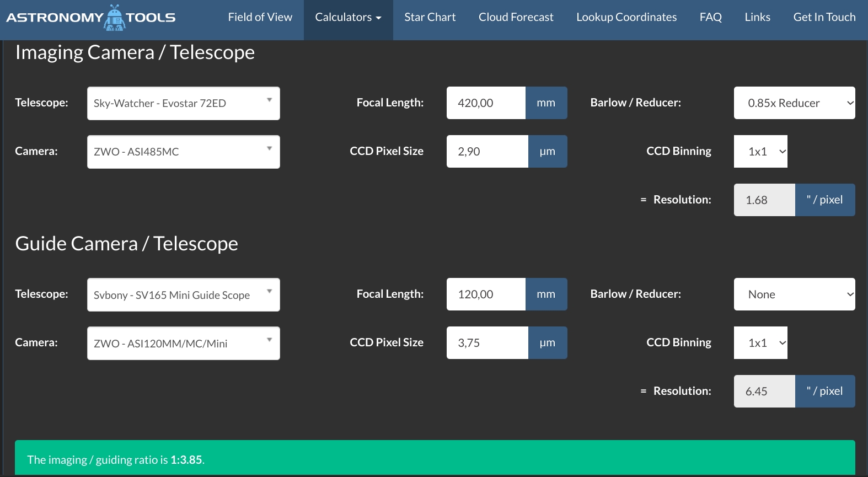Open guide camera dropdown ZWO ASI120MM/MC/Mini
This screenshot has height=477, width=868.
[183, 344]
